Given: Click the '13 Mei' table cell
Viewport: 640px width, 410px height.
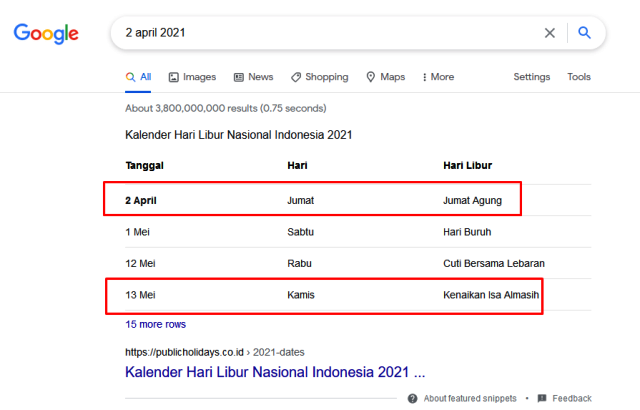Looking at the screenshot, I should click(140, 295).
